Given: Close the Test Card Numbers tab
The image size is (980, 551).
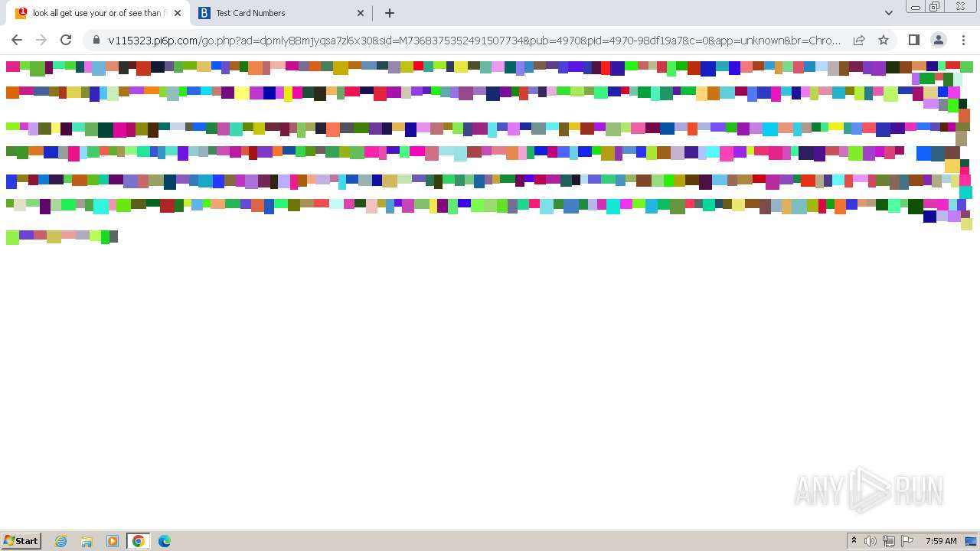Looking at the screenshot, I should (x=361, y=13).
